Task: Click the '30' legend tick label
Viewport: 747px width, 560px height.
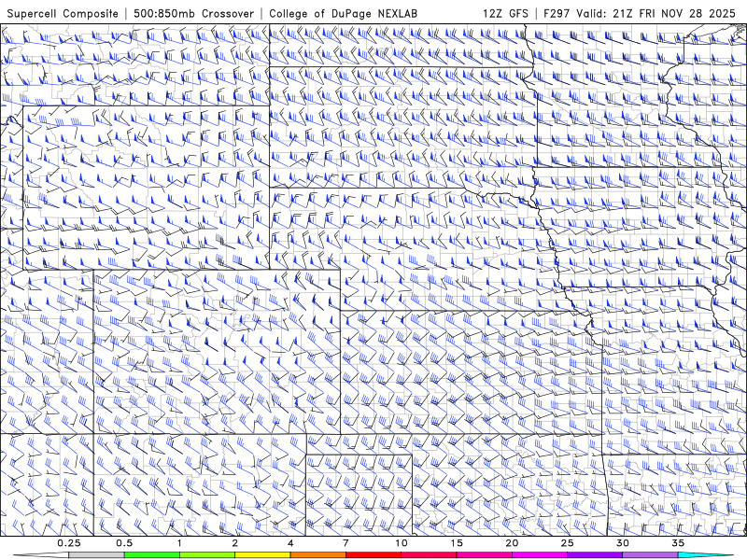Action: 622,543
